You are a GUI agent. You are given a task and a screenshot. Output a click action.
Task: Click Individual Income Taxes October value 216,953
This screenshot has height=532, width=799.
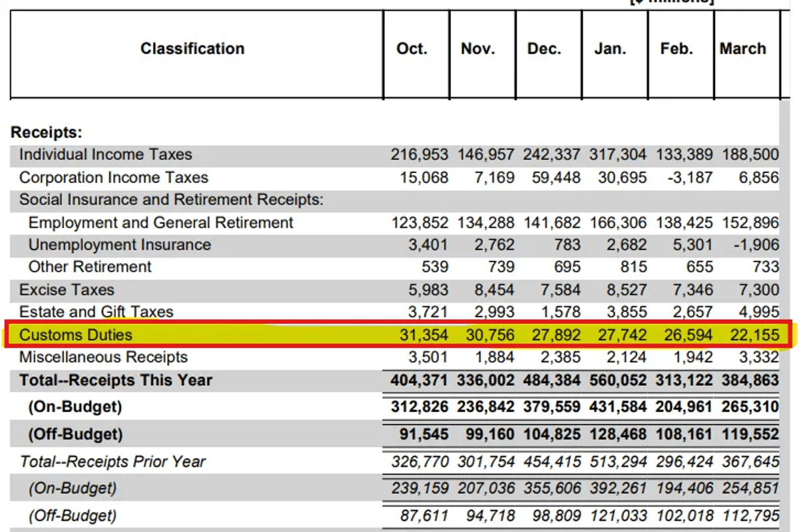point(419,154)
